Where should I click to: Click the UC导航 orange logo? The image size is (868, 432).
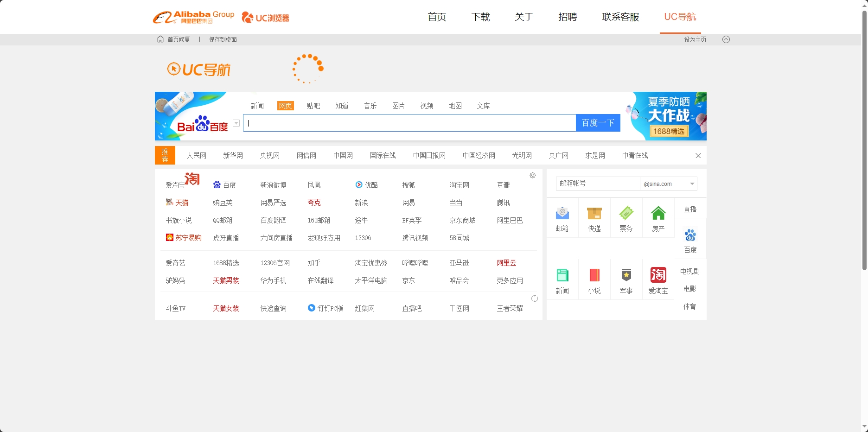pos(198,70)
